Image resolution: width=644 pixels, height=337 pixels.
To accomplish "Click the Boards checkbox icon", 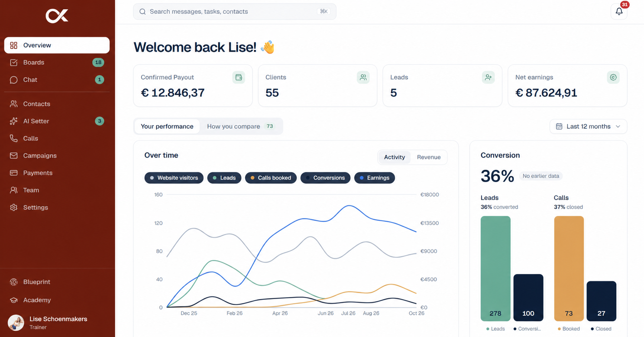I will pos(14,62).
